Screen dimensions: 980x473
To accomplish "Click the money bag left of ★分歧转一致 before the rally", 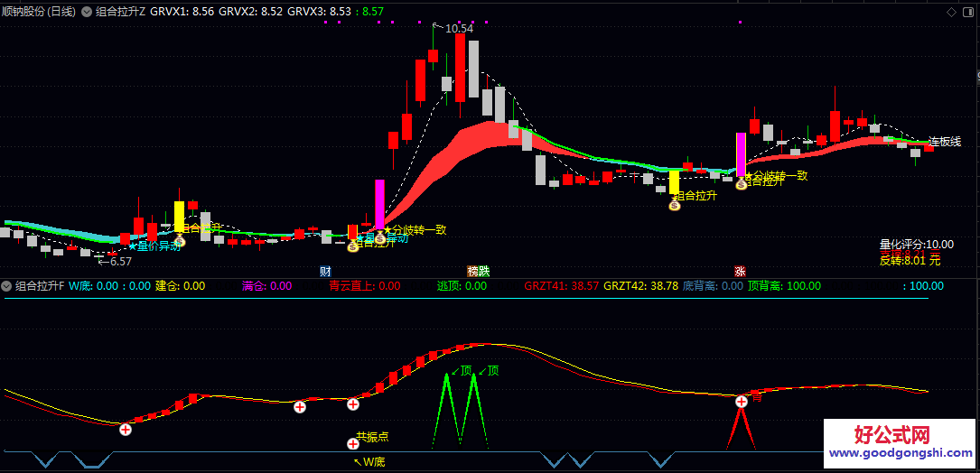I will click(380, 237).
